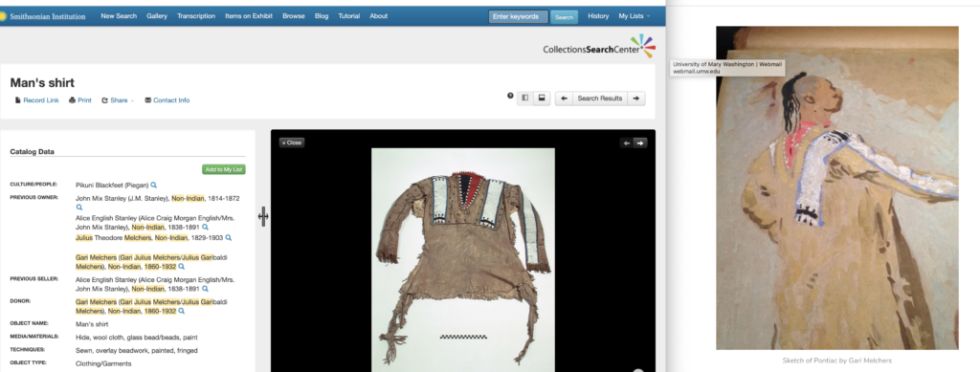Screen dimensions: 980x372
Task: Open the About menu item
Action: pos(379,16)
